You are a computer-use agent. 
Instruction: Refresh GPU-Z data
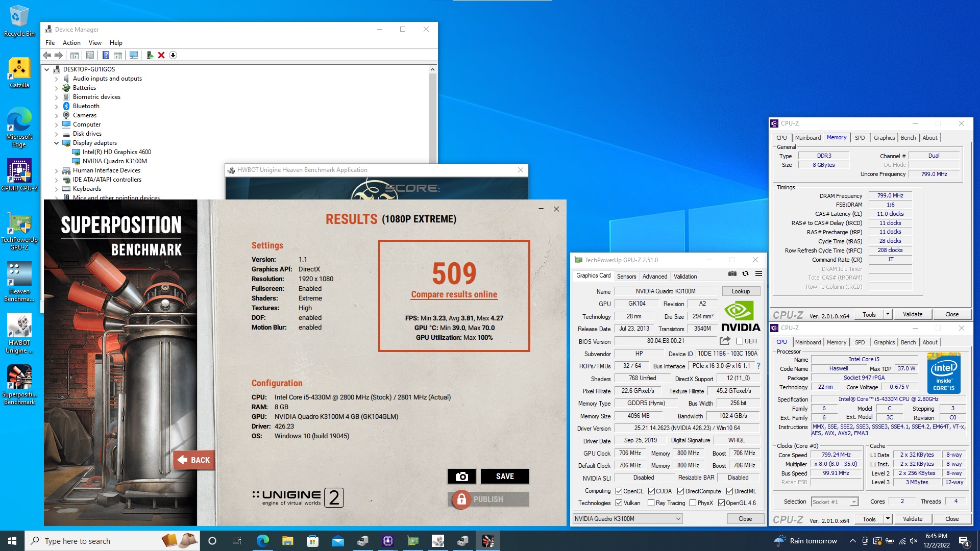point(745,274)
